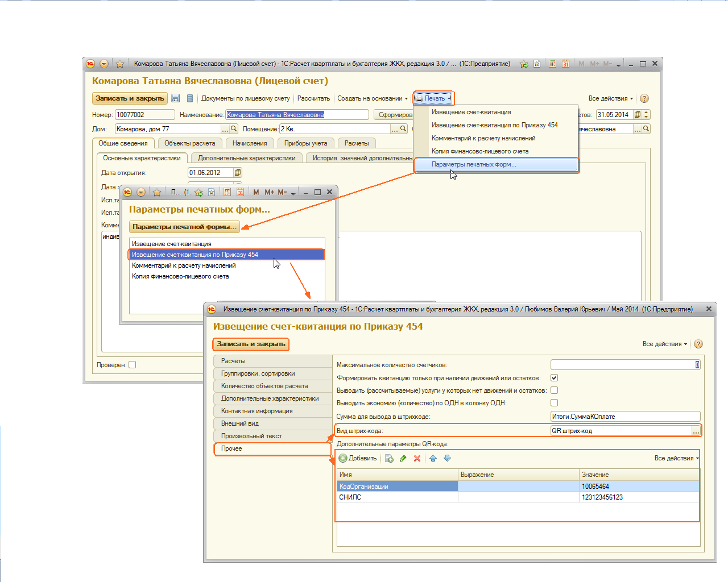The width and height of the screenshot is (728, 582).
Task: Uncheck Формировать квитанцию только при наличии движений
Action: 555,377
